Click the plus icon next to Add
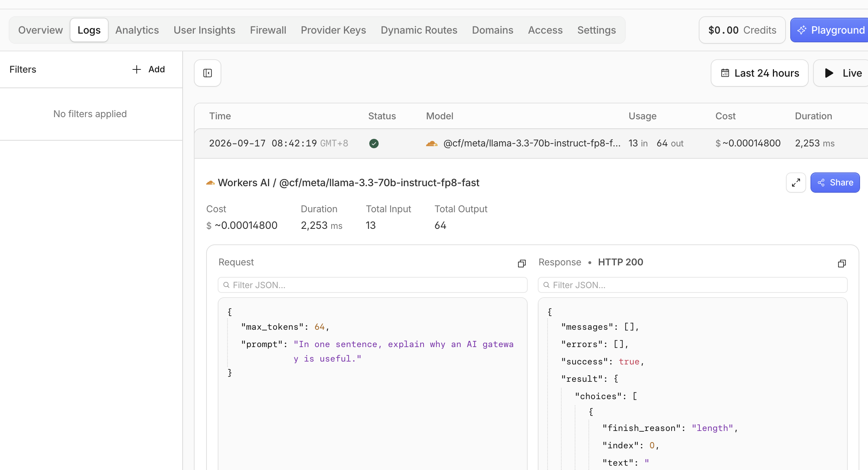Viewport: 868px width, 470px height. click(x=137, y=69)
